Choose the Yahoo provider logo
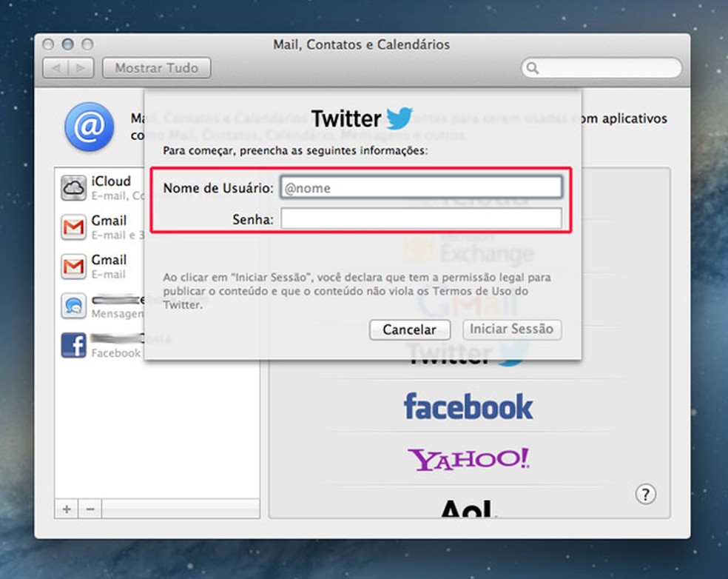Screen dimensions: 728x579 pyautogui.click(x=468, y=459)
